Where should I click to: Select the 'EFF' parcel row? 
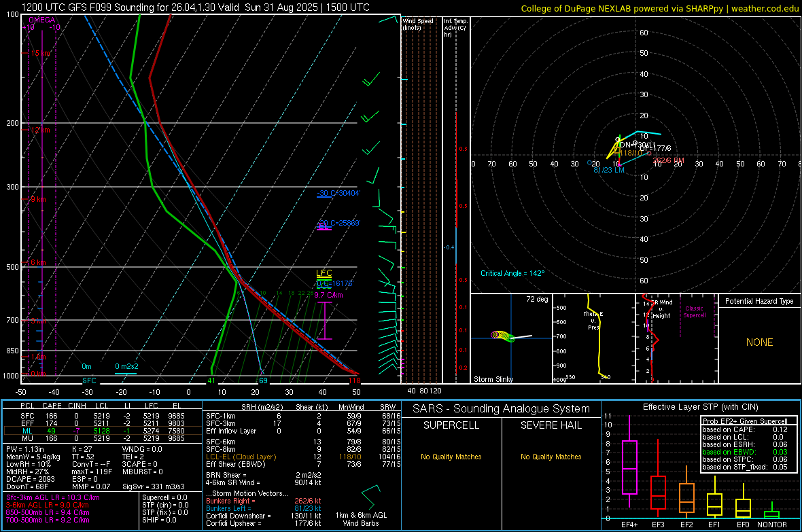point(103,423)
